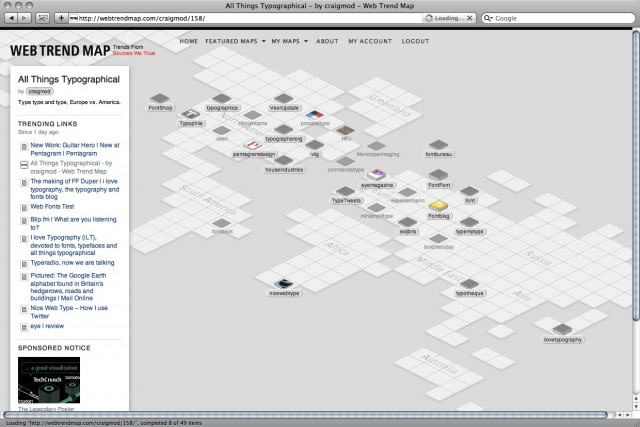Click the Google search magnifier icon

[x=487, y=18]
